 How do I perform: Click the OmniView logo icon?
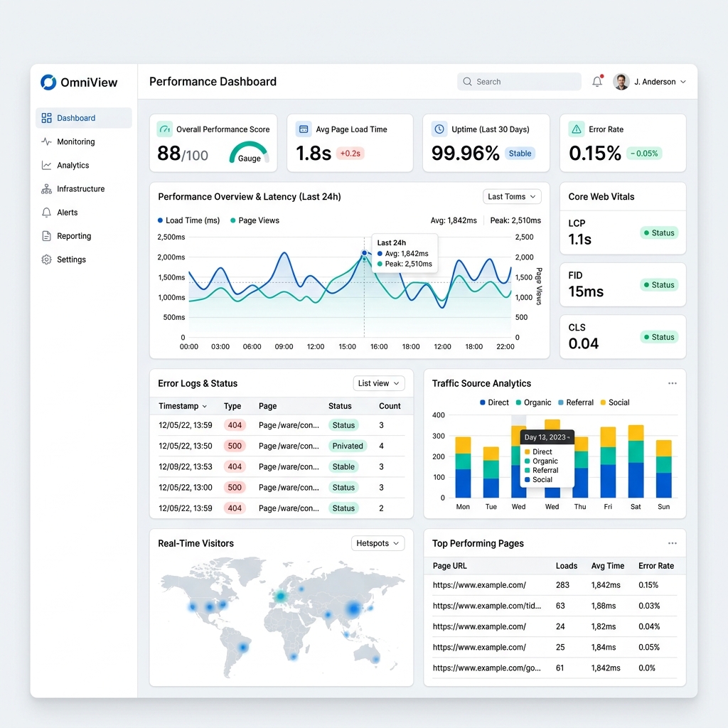[x=48, y=82]
